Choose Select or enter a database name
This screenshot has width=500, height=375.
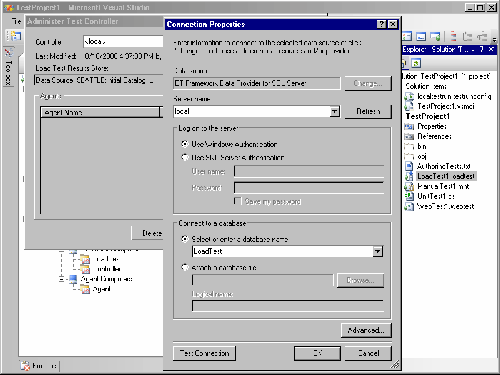[184, 239]
